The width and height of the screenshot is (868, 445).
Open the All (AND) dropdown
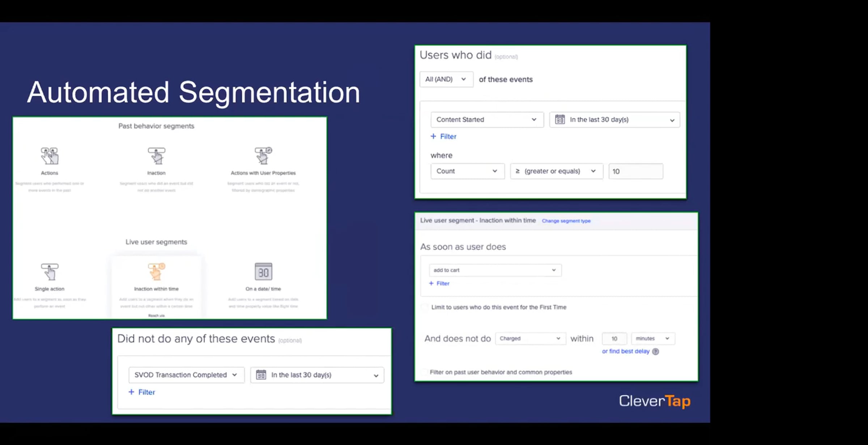click(446, 79)
